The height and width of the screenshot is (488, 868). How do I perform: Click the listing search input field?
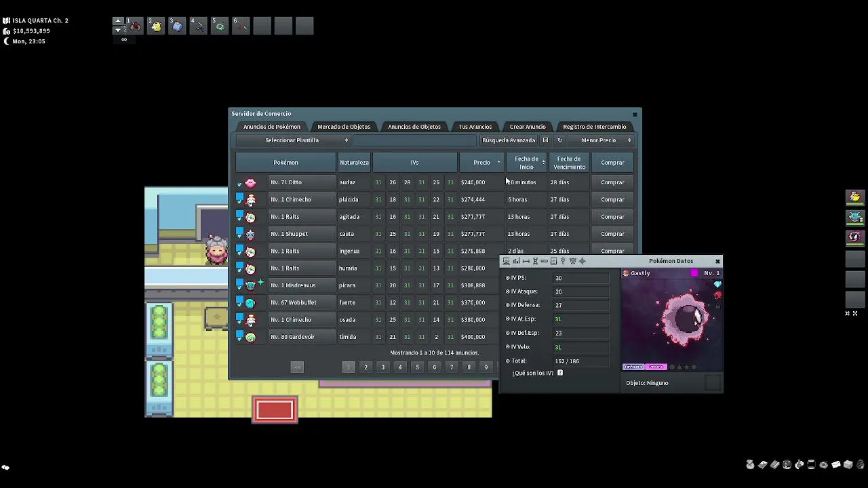click(414, 140)
